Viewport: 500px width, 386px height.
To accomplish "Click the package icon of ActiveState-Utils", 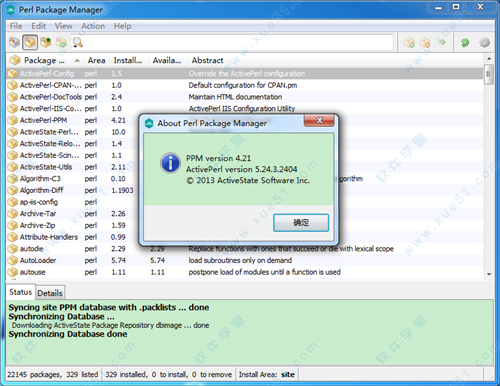I will (13, 167).
